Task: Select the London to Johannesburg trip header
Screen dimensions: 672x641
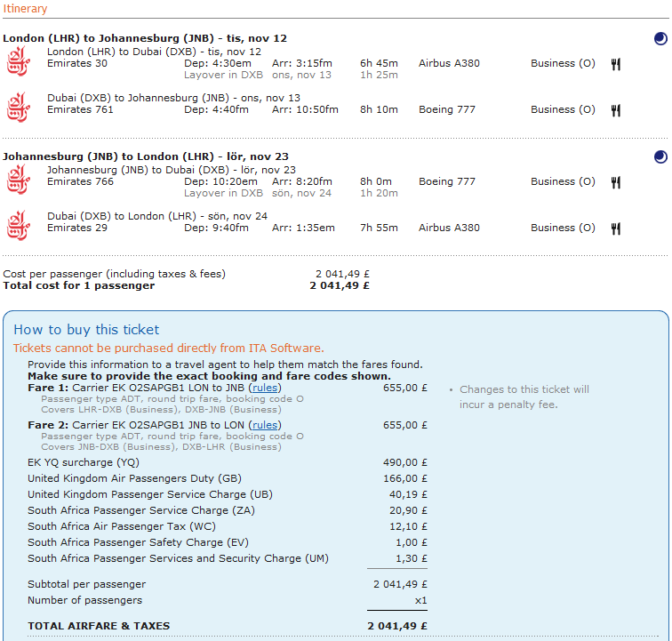Action: (x=145, y=38)
